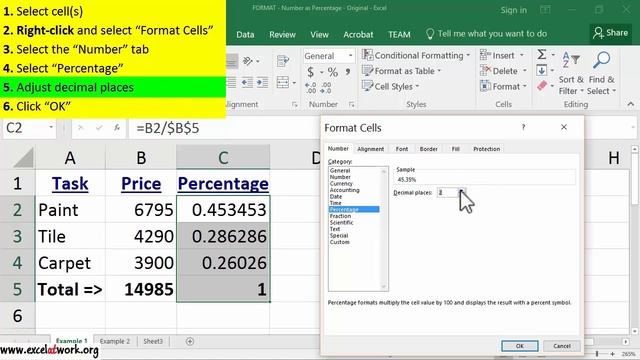The width and height of the screenshot is (640, 360).
Task: Click the formula bar Enter checkmark icon
Action: 99,128
